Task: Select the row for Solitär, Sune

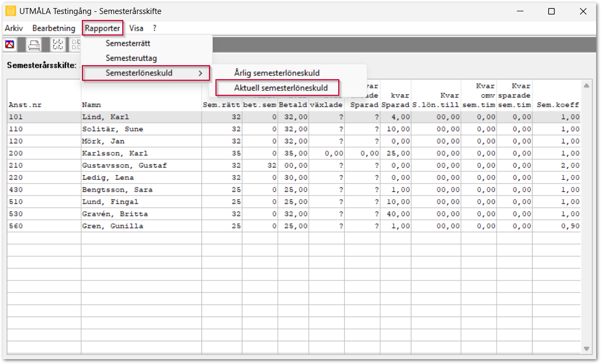Action: [x=293, y=129]
